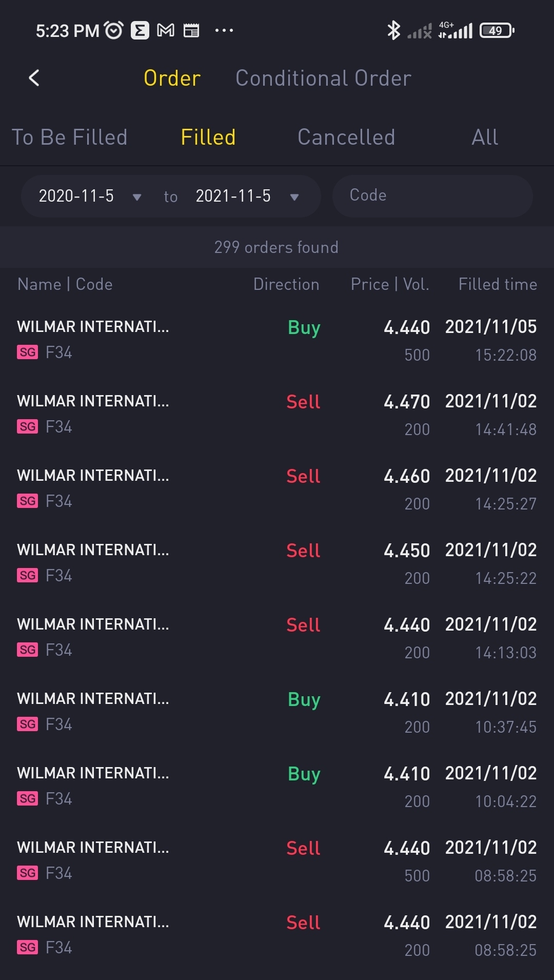The width and height of the screenshot is (554, 980).
Task: Show the All orders tab
Action: [485, 137]
